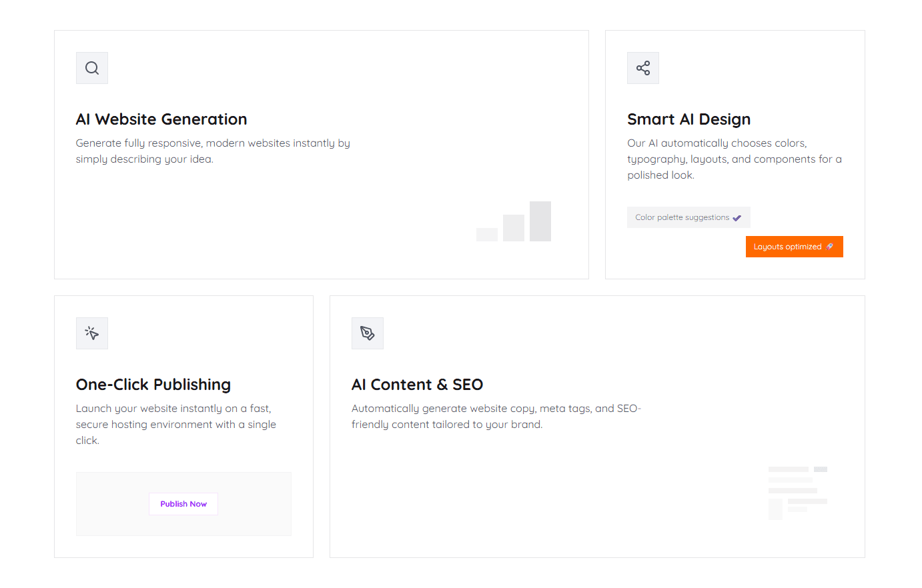Click the magnifier icon on AI Website Generation
This screenshot has height=588, width=922.
click(91, 67)
